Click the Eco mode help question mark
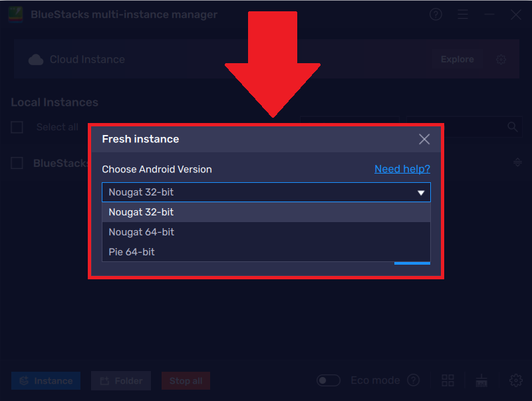This screenshot has width=532, height=401. click(x=413, y=380)
